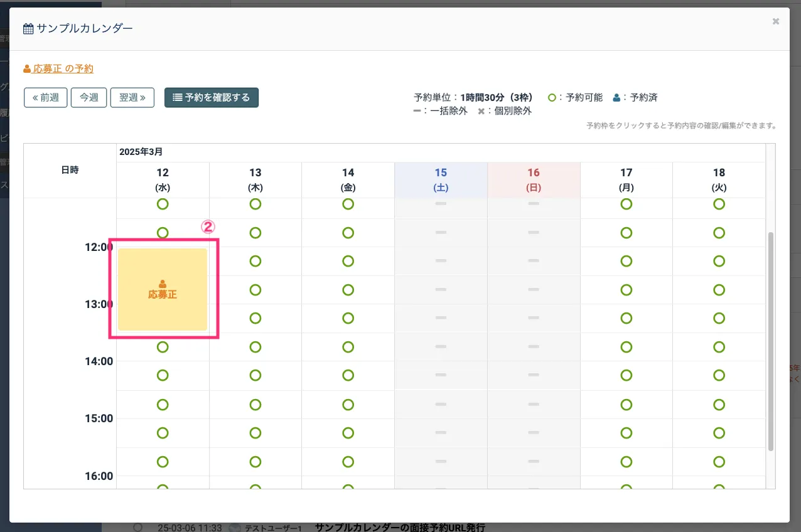Click the 14:00 available circle on Wednesday 12
801x532 pixels.
[163, 375]
